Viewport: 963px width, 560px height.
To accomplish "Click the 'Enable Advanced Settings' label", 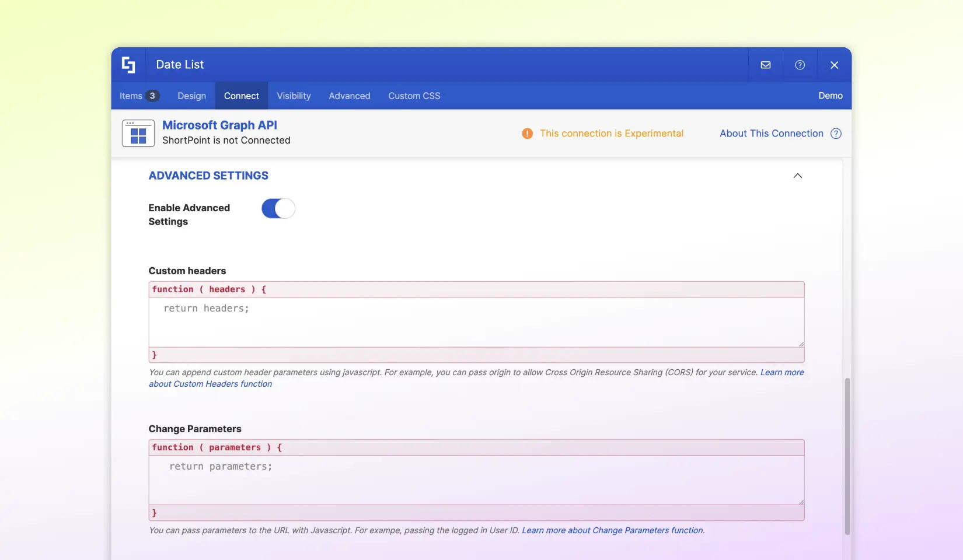I will point(189,215).
